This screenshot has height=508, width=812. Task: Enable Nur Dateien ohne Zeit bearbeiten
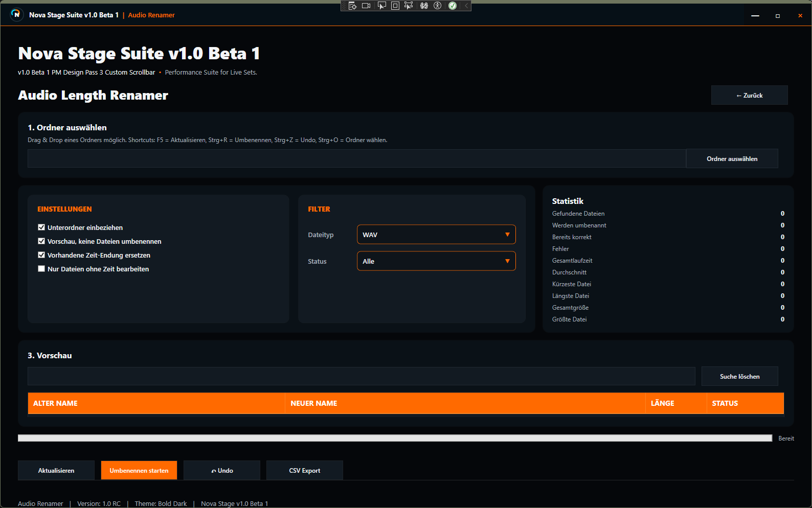(x=41, y=269)
